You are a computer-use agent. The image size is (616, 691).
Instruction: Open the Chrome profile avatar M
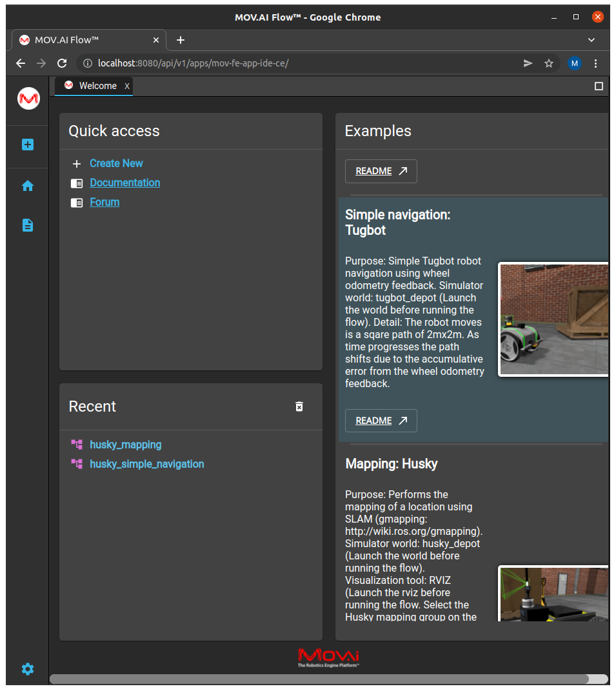pyautogui.click(x=575, y=63)
